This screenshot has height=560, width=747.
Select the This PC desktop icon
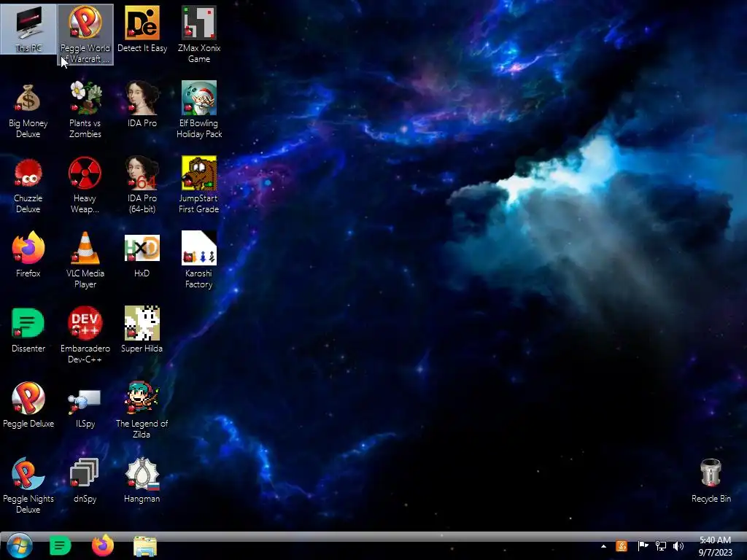tap(28, 29)
